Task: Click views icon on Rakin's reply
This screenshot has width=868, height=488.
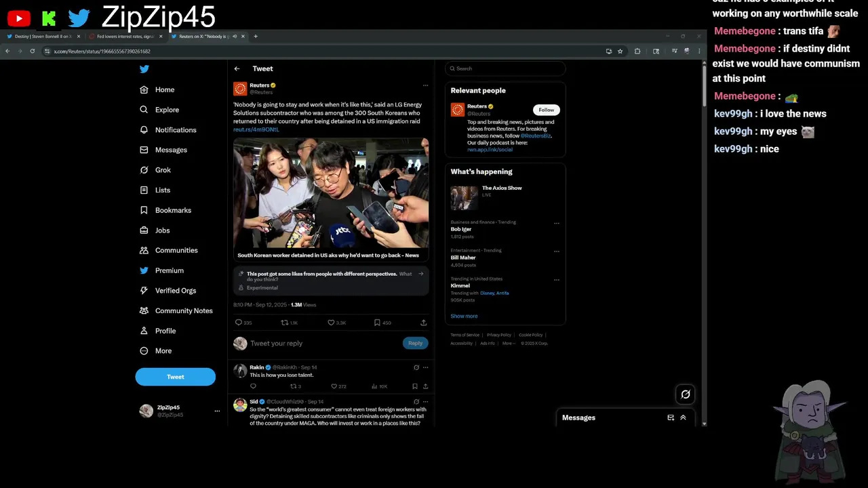Action: coord(374,386)
